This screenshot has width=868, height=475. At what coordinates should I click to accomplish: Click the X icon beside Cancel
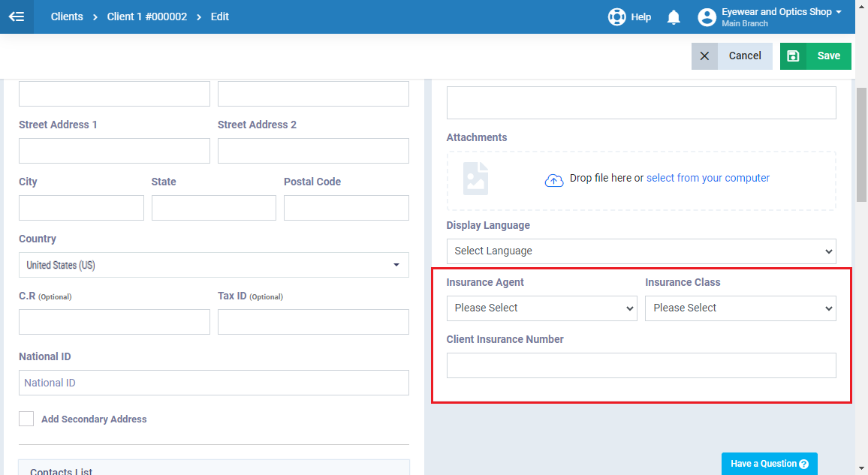click(704, 56)
